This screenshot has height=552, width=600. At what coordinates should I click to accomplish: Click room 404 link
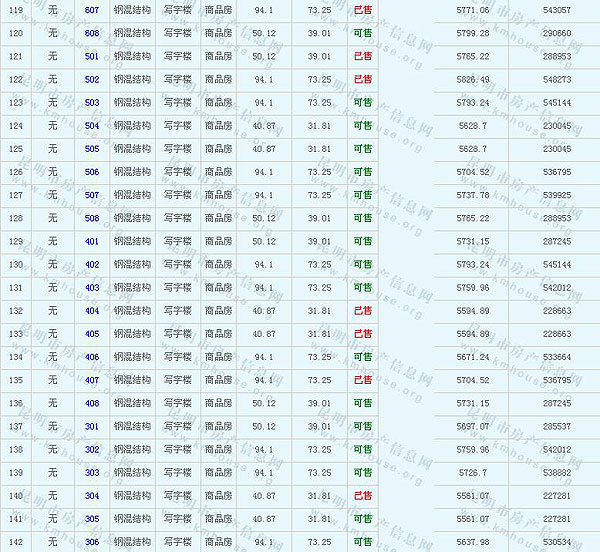pos(92,311)
